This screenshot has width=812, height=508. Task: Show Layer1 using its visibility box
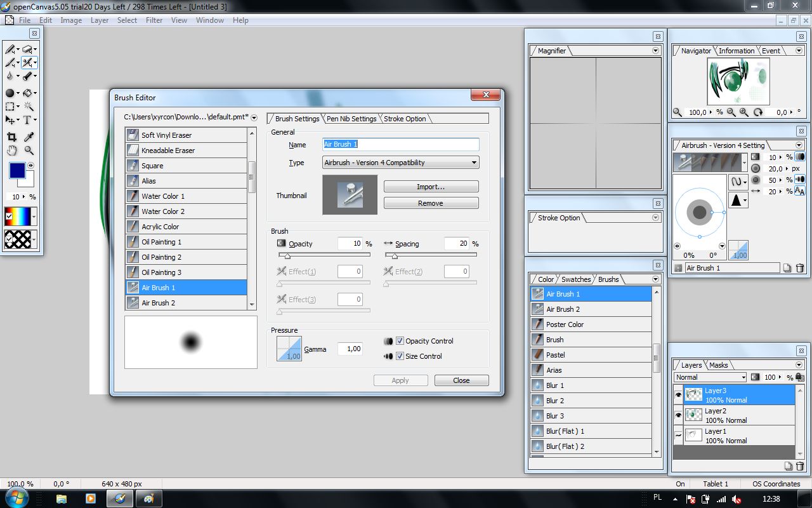point(679,436)
